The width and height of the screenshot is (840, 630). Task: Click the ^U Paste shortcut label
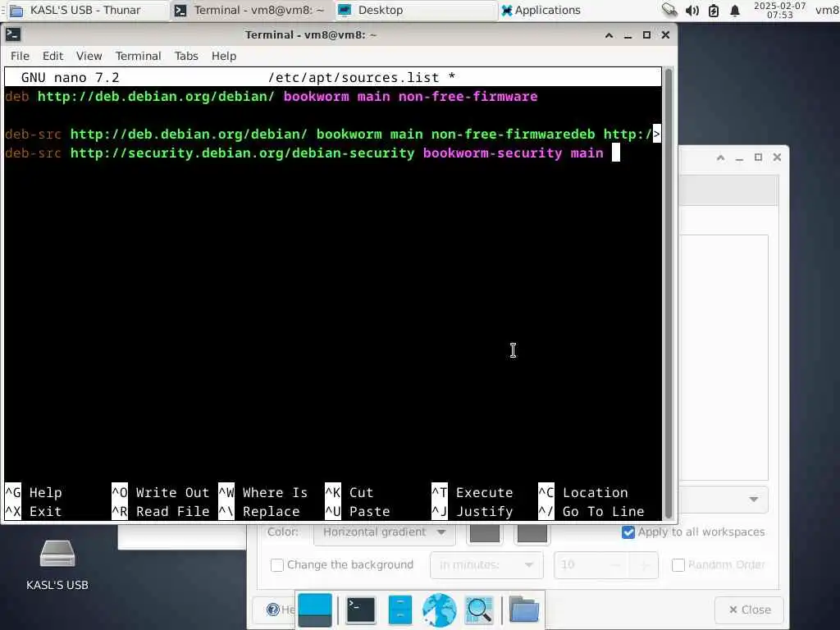click(x=358, y=512)
